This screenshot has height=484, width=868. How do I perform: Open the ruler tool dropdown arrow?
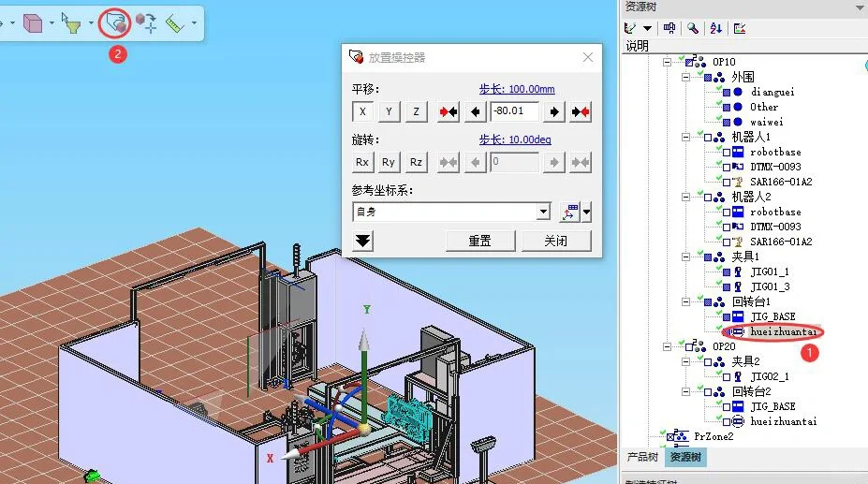click(x=194, y=23)
